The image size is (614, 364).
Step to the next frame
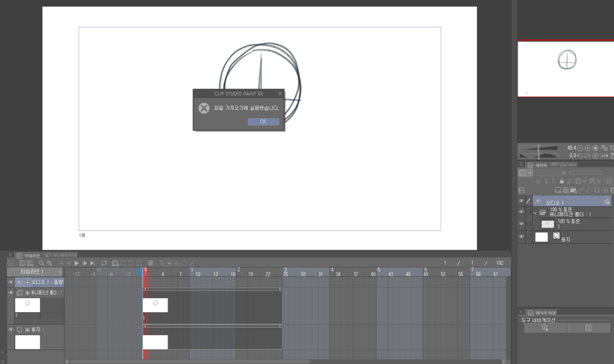[x=84, y=264]
